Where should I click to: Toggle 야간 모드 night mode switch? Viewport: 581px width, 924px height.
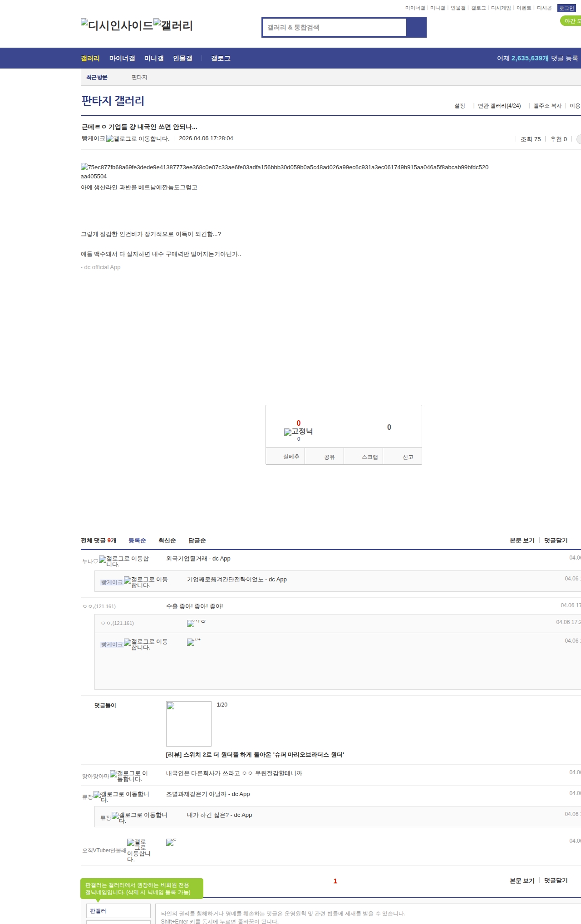(x=571, y=21)
